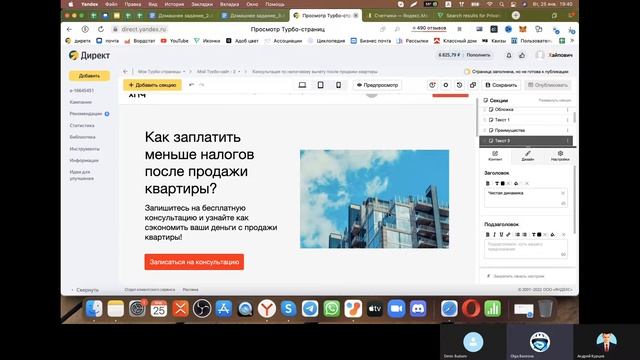Open Вордстат bookmark in bookmarks bar
Image resolution: width=640 pixels, height=360 pixels.
point(140,41)
